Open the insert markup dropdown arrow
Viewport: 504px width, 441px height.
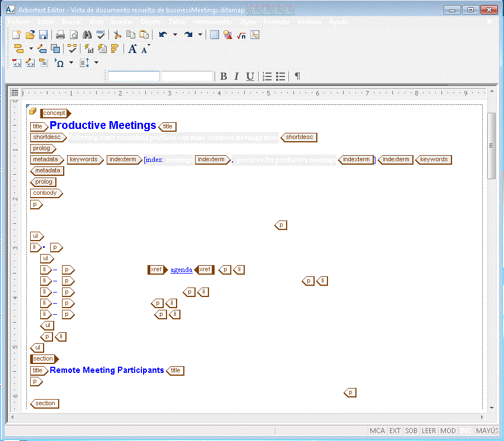(31, 49)
